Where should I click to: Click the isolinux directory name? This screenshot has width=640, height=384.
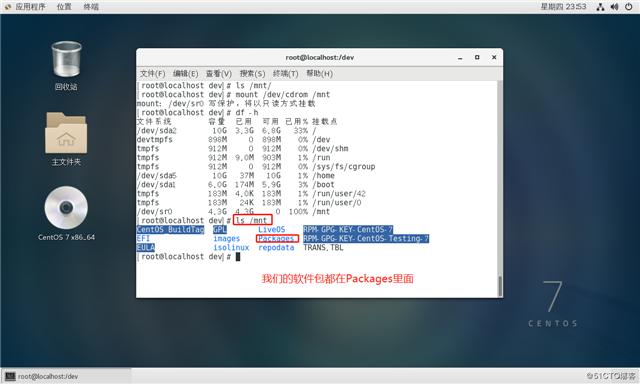click(x=231, y=248)
